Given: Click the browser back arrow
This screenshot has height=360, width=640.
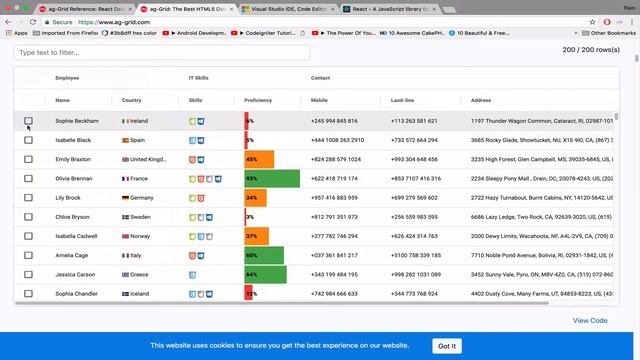Looking at the screenshot, I should click(9, 22).
